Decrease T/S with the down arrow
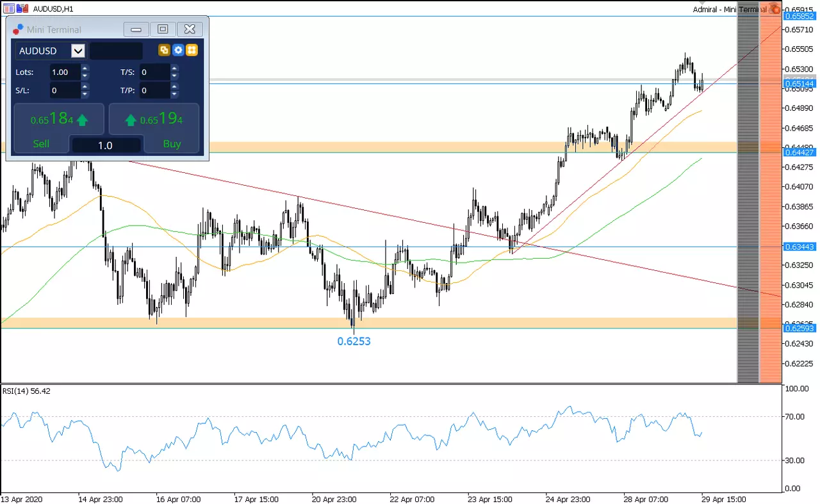Image resolution: width=820 pixels, height=504 pixels. pyautogui.click(x=174, y=76)
